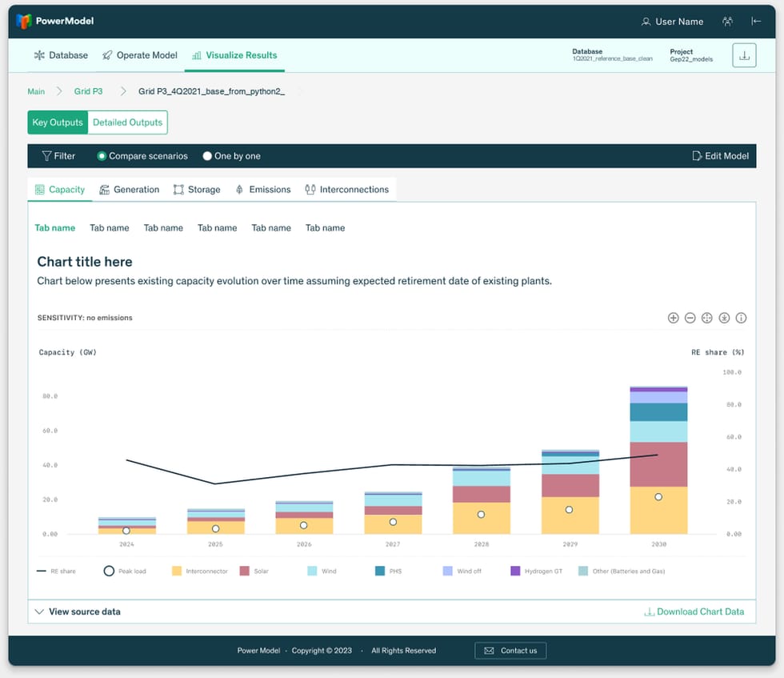Click the chart download circle icon
This screenshot has height=678, width=784.
(724, 318)
